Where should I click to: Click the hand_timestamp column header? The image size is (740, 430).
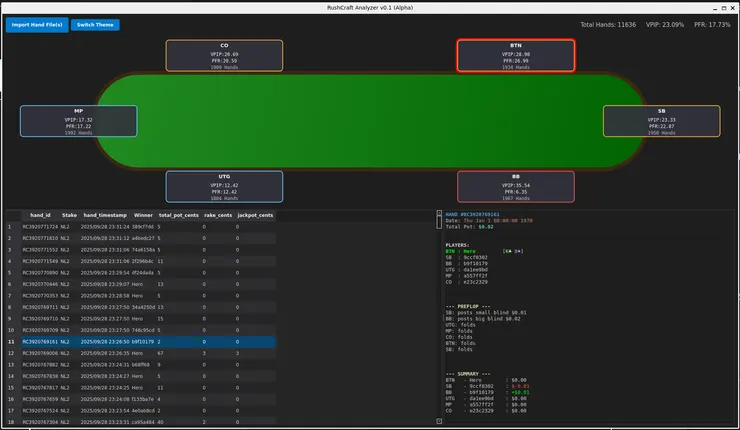pos(105,215)
